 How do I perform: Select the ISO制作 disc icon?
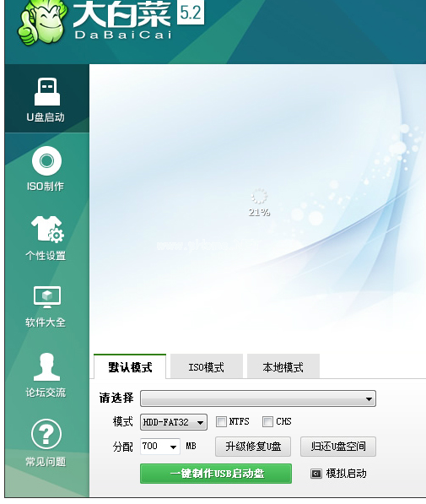click(46, 160)
